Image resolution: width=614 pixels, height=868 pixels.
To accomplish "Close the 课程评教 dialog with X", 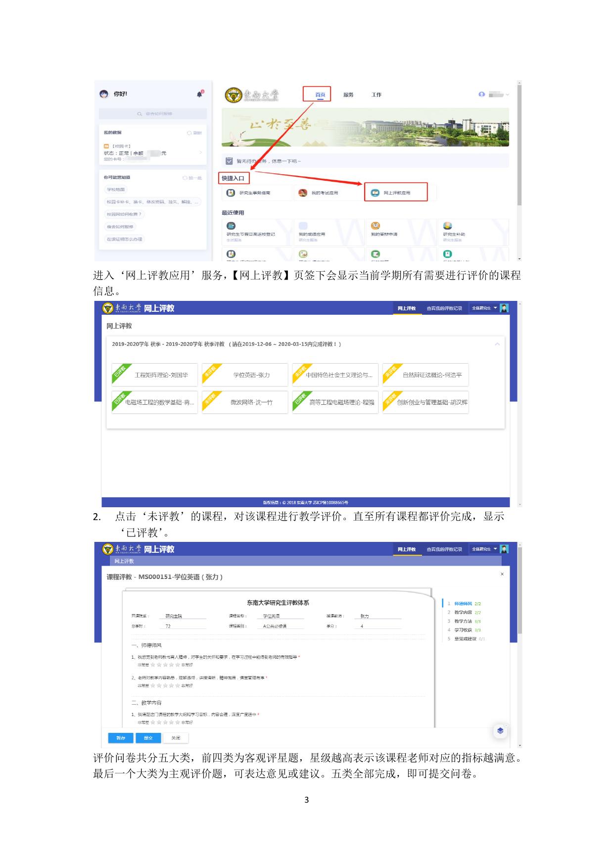I will [x=502, y=574].
